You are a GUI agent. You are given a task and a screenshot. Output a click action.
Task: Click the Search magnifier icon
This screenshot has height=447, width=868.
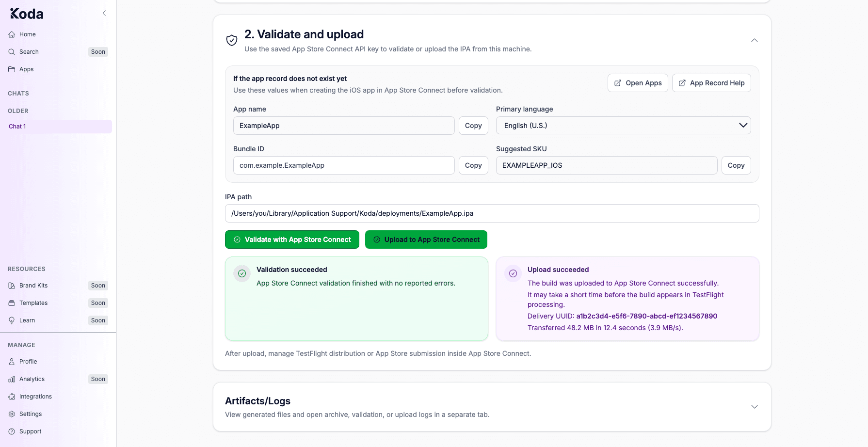12,52
